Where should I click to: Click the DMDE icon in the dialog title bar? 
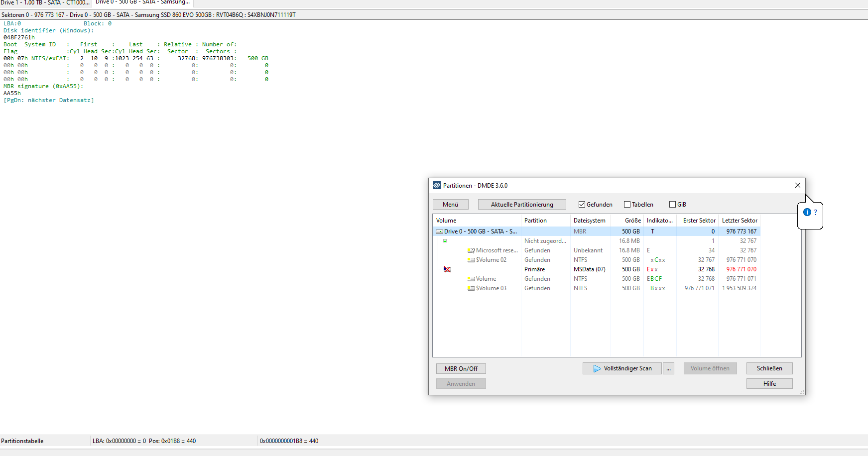pos(437,185)
